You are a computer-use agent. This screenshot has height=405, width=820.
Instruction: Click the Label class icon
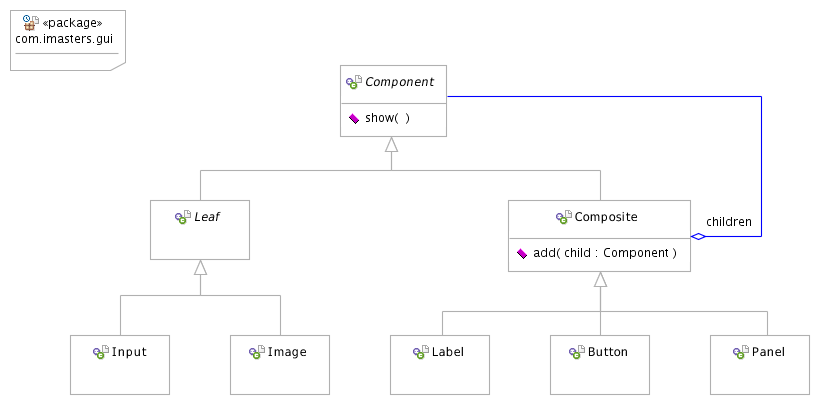coord(420,352)
